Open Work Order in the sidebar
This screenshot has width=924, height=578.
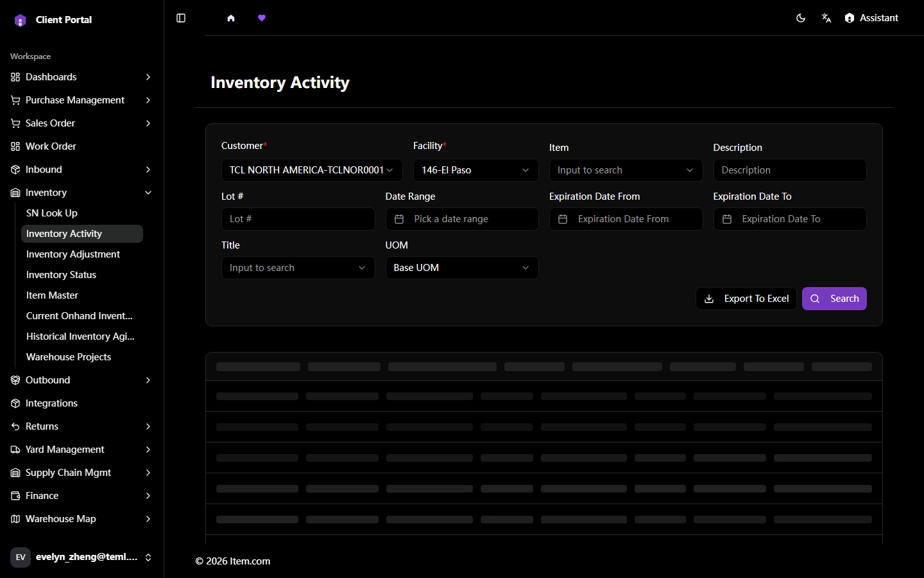point(81,146)
